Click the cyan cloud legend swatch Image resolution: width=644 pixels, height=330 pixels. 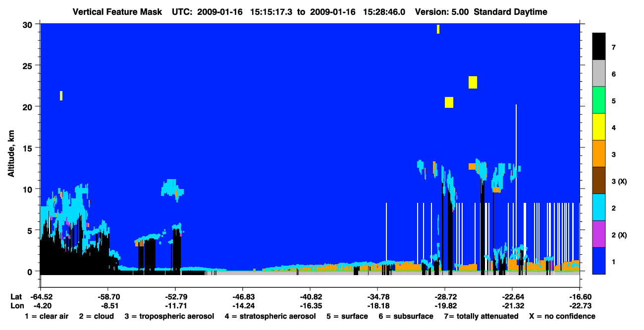pyautogui.click(x=599, y=207)
